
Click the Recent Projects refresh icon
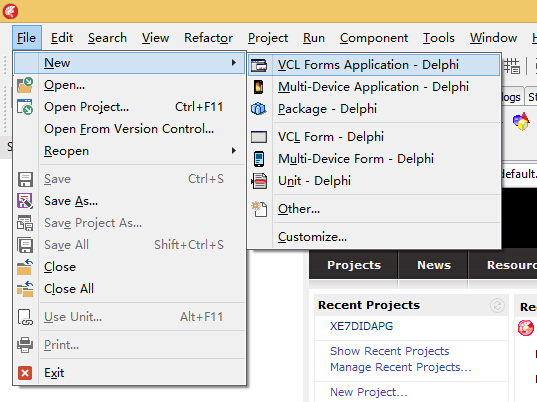[497, 305]
